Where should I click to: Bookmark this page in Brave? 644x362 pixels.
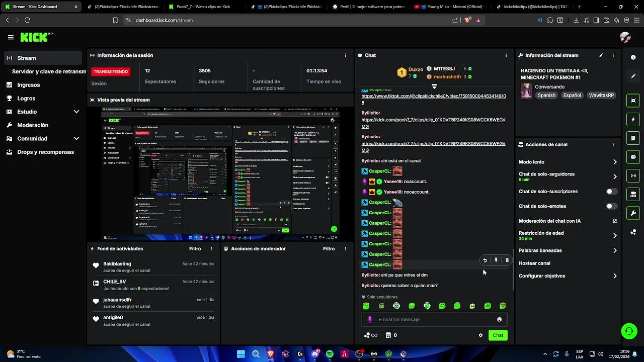(115, 20)
